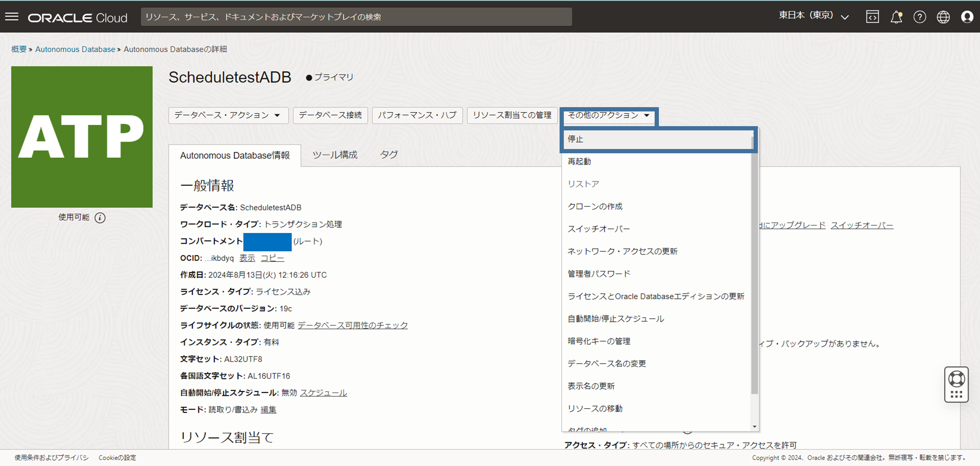Collapse the その他のアクション dropdown
Screen dimensions: 980x466
608,115
